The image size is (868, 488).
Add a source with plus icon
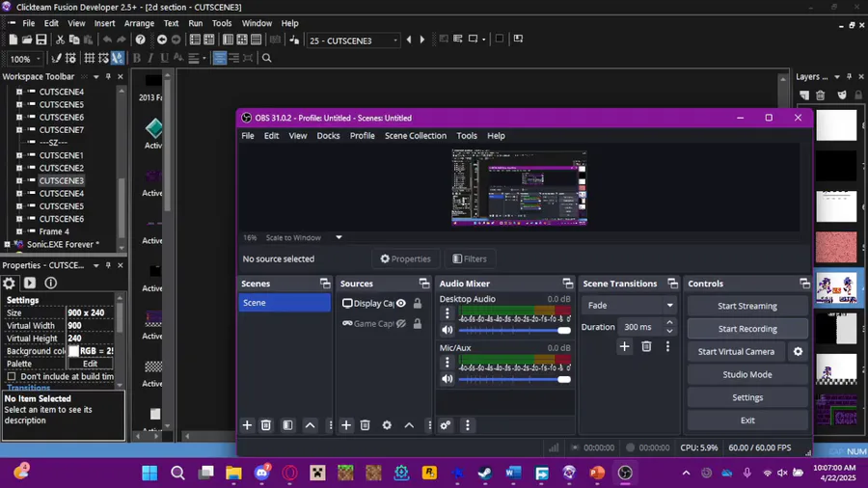(x=346, y=425)
